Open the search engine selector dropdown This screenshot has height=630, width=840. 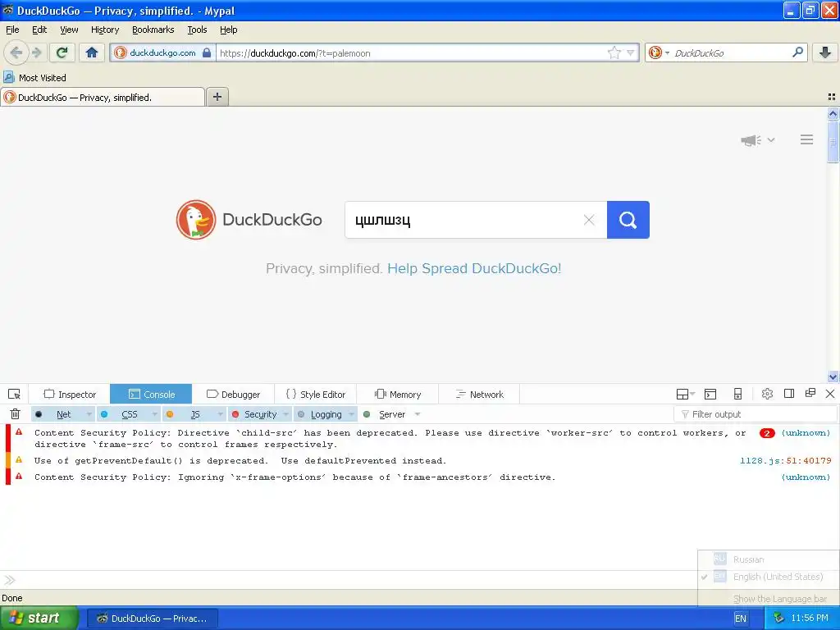659,52
